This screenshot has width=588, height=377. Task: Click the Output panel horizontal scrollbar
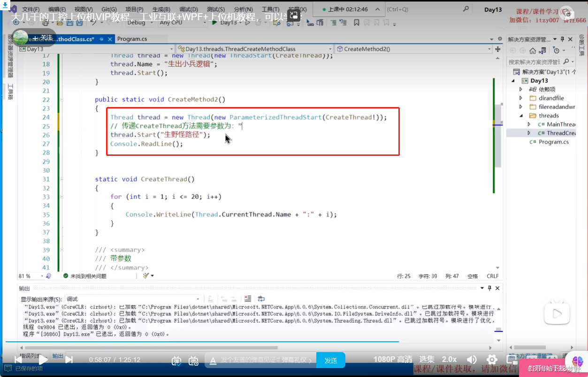point(150,348)
